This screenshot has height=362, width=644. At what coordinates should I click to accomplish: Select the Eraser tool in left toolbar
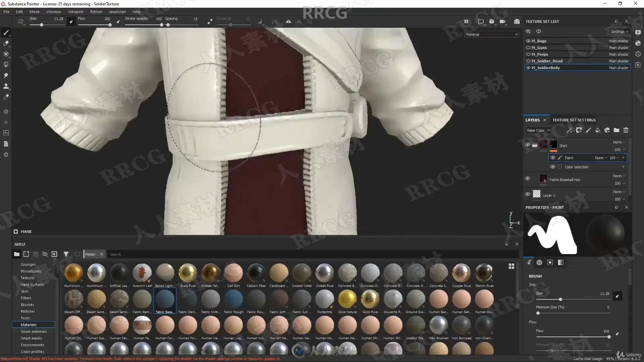(6, 43)
